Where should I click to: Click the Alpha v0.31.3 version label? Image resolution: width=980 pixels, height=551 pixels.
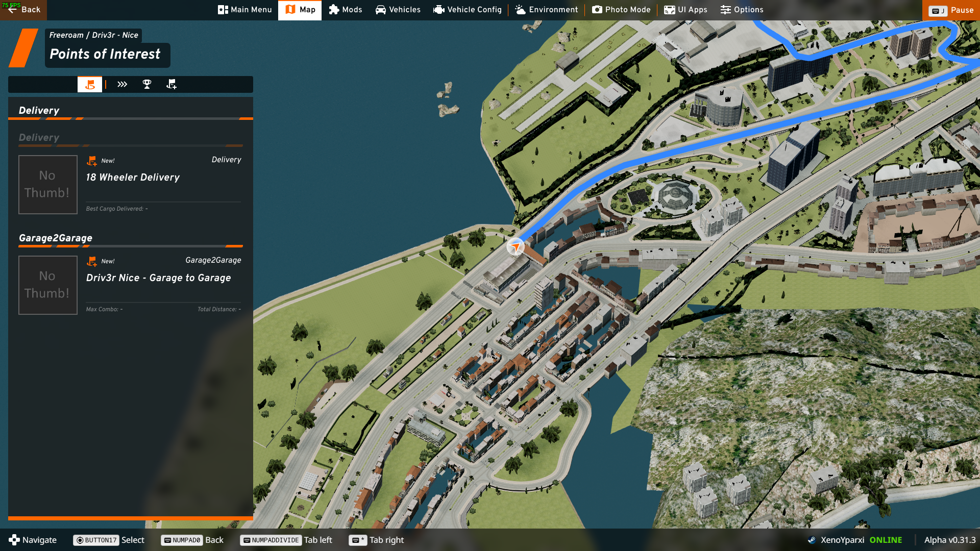coord(949,540)
